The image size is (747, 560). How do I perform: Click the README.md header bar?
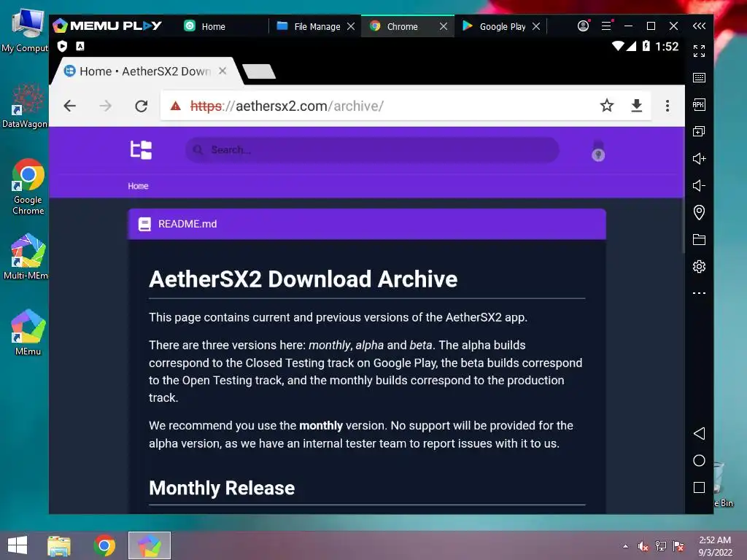click(x=367, y=224)
